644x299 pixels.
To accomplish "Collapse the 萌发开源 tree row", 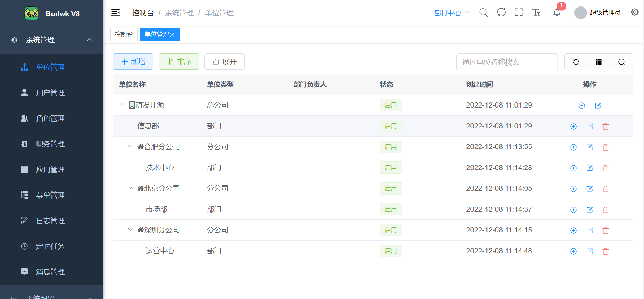I will pos(122,105).
